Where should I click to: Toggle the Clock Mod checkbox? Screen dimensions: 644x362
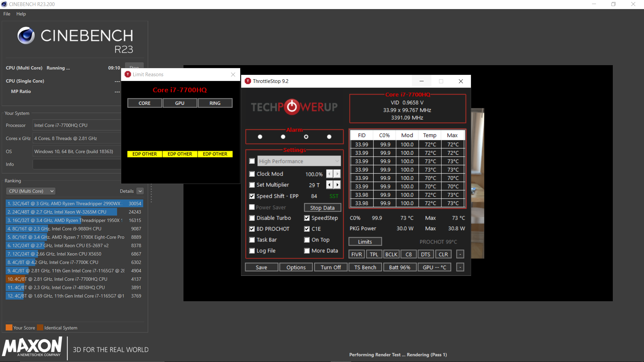pyautogui.click(x=252, y=174)
